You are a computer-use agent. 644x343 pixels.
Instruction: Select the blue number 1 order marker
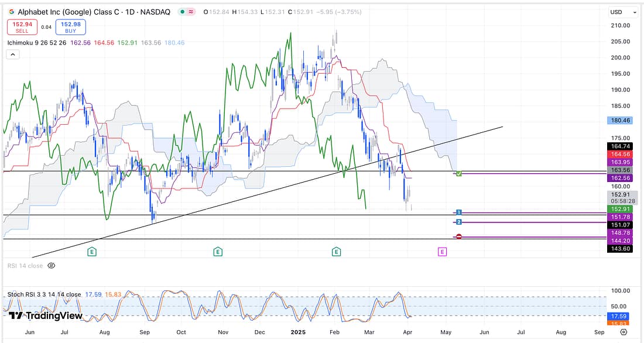click(459, 212)
